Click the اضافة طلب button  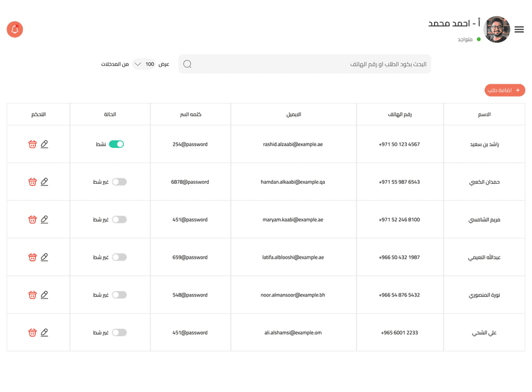tap(505, 90)
